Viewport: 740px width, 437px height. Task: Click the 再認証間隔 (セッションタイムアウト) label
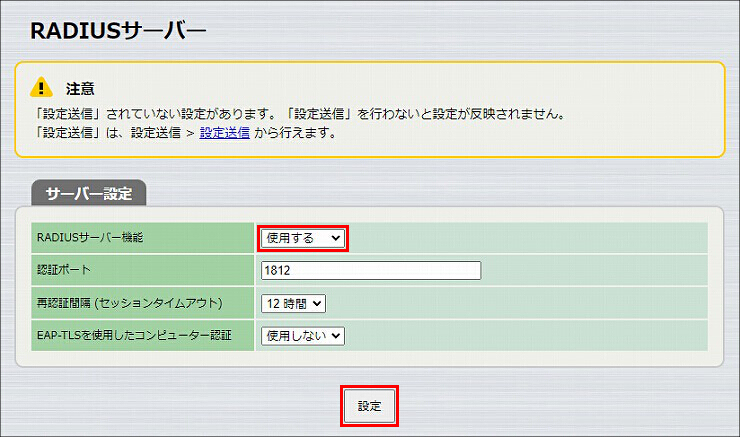(130, 303)
